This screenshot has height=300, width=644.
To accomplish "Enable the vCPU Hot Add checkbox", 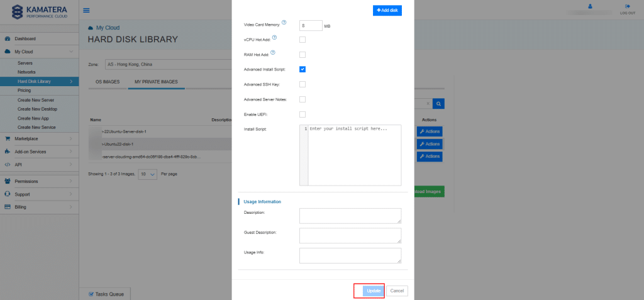I will click(x=303, y=40).
